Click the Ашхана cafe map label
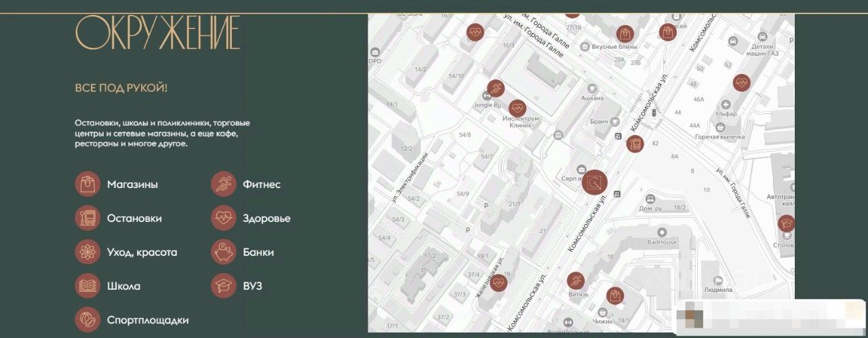The image size is (868, 338). (592, 98)
